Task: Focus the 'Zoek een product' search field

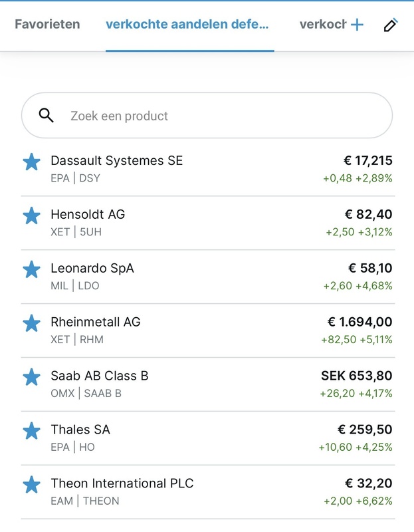Action: click(x=219, y=116)
